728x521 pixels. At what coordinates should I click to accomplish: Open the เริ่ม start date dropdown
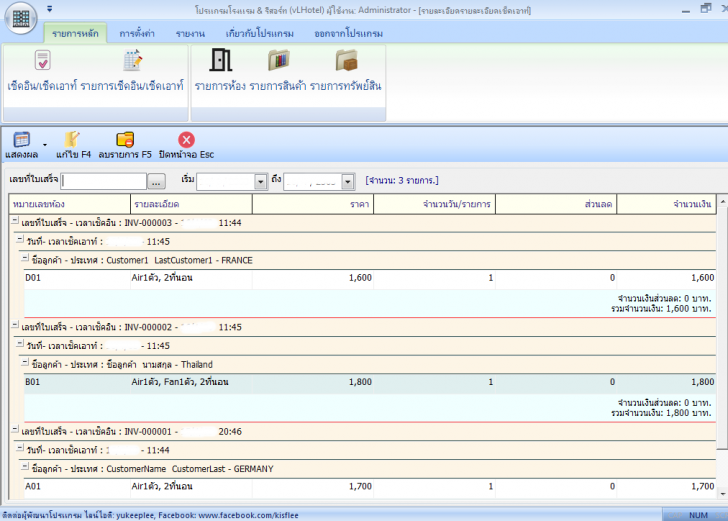(x=260, y=182)
